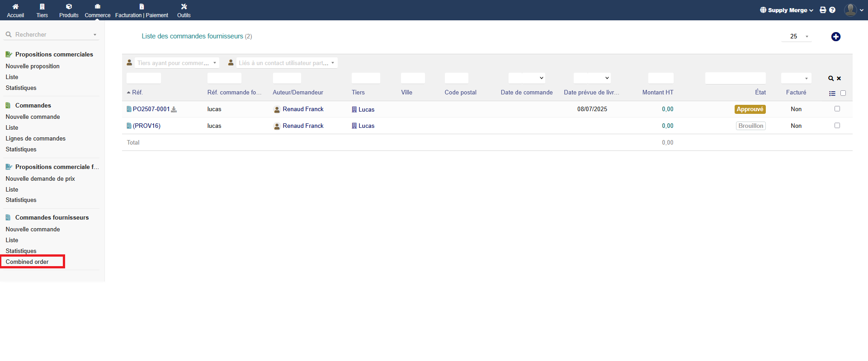Image resolution: width=868 pixels, height=361 pixels.
Task: Click the magnifier search filter icon
Action: click(830, 79)
